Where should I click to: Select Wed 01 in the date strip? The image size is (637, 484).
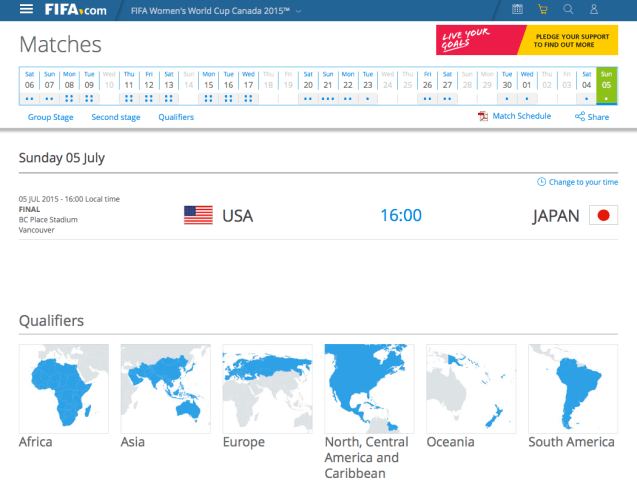pyautogui.click(x=527, y=86)
